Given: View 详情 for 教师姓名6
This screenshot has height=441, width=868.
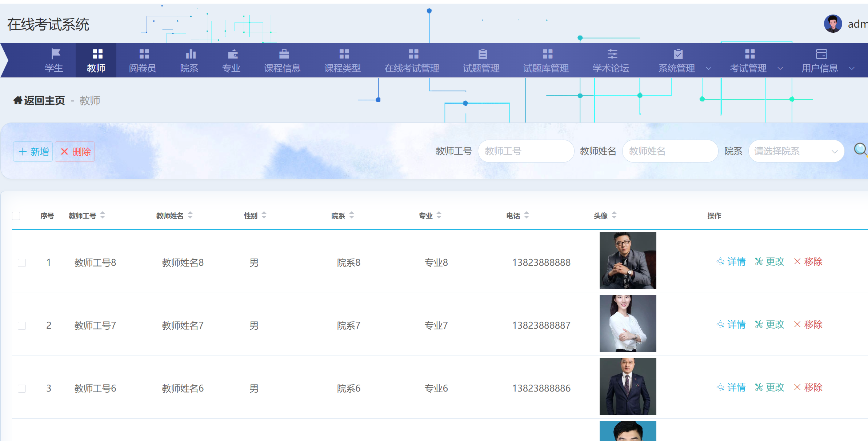Looking at the screenshot, I should [x=731, y=388].
